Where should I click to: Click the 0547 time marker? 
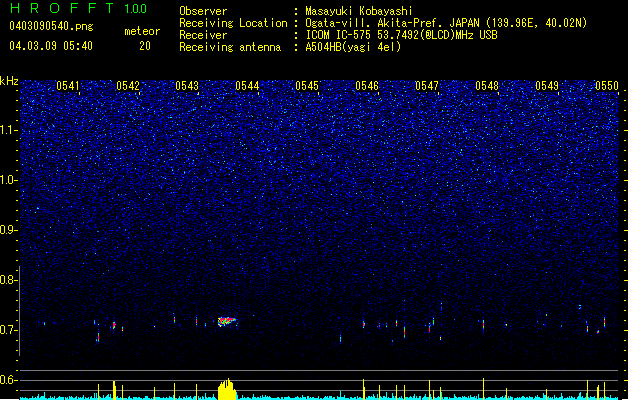[x=427, y=86]
